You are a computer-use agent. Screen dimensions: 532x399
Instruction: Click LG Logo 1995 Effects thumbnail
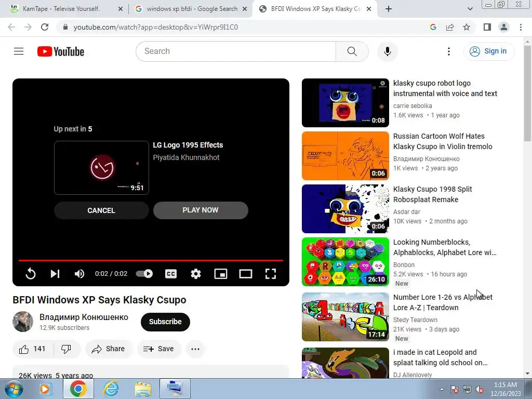click(101, 168)
